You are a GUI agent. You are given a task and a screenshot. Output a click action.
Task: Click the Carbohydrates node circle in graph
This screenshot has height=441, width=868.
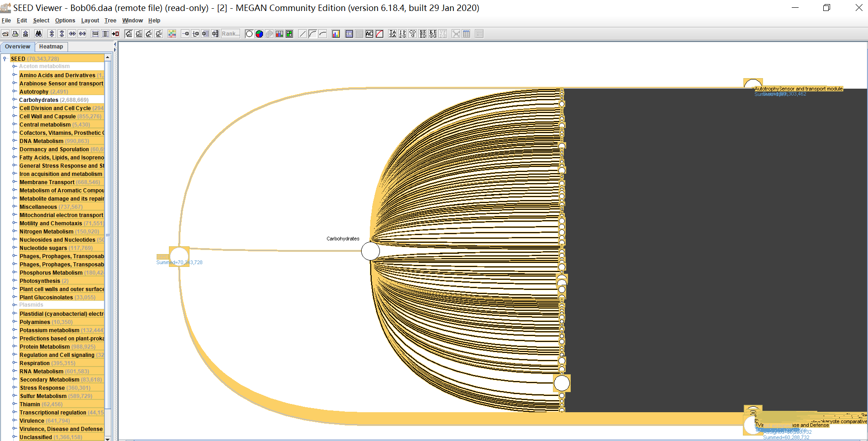370,251
